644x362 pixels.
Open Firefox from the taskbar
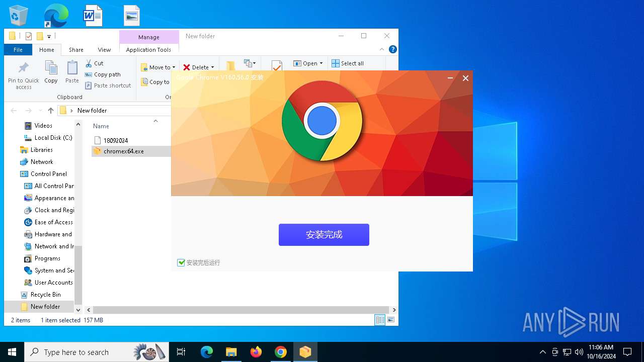[x=256, y=352]
